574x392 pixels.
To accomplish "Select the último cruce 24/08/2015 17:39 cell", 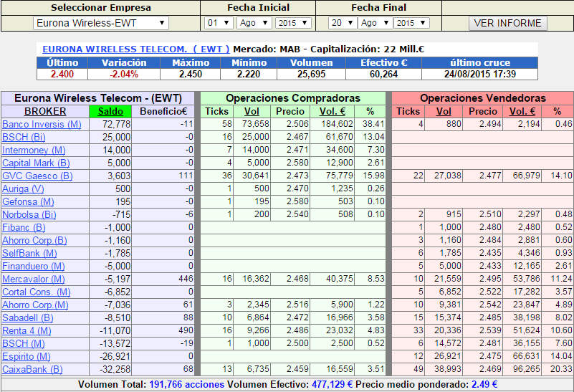I will (x=480, y=75).
